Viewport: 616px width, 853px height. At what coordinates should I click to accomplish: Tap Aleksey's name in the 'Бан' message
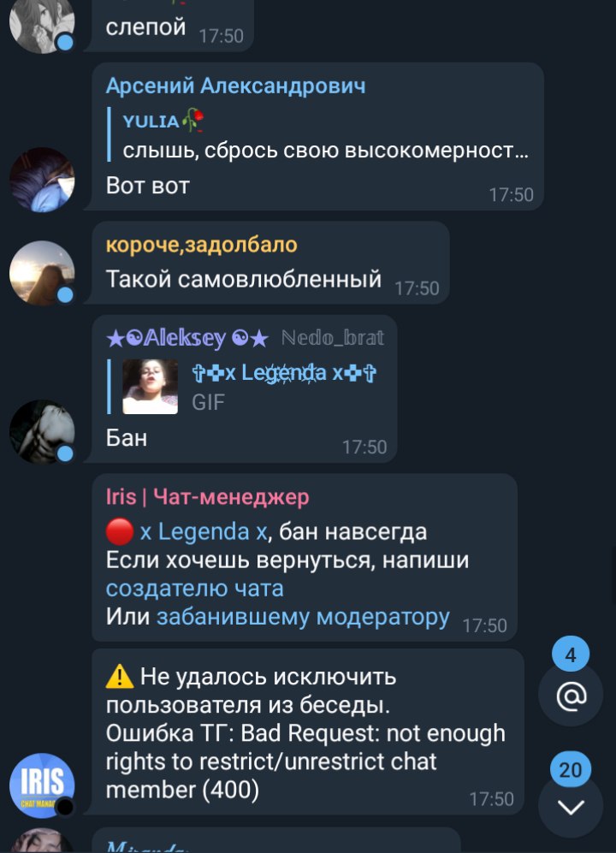[187, 338]
